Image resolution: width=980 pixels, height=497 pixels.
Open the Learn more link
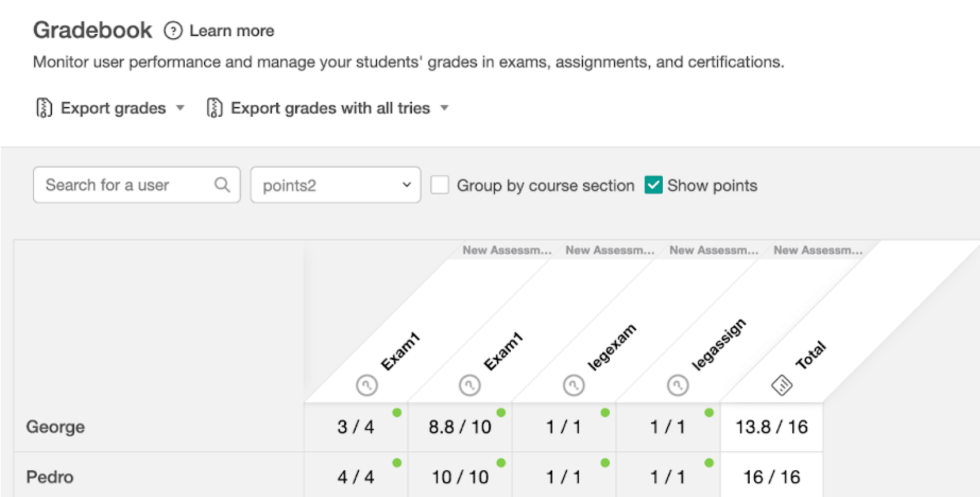[231, 31]
